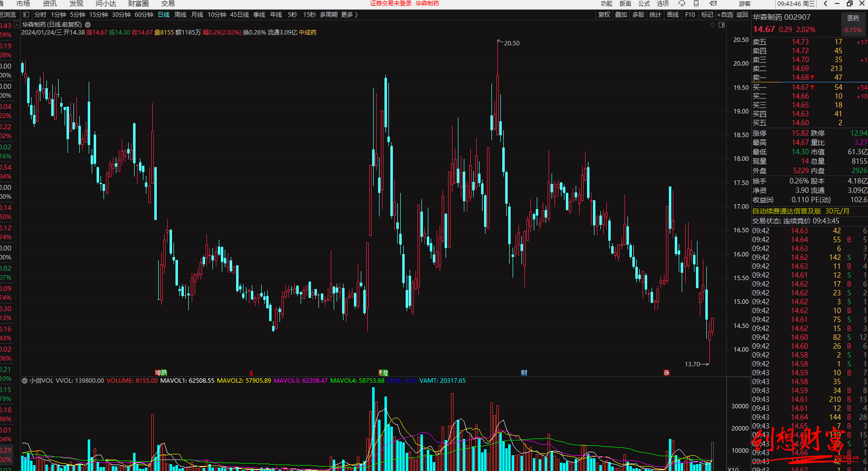Open F10 company information
Screen dimensions: 868x471
coord(690,15)
